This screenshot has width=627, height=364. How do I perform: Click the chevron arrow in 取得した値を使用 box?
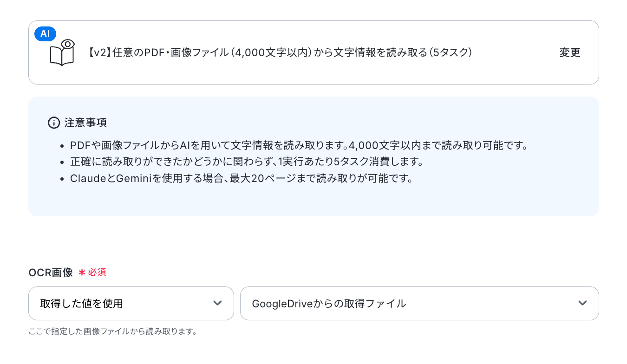217,303
